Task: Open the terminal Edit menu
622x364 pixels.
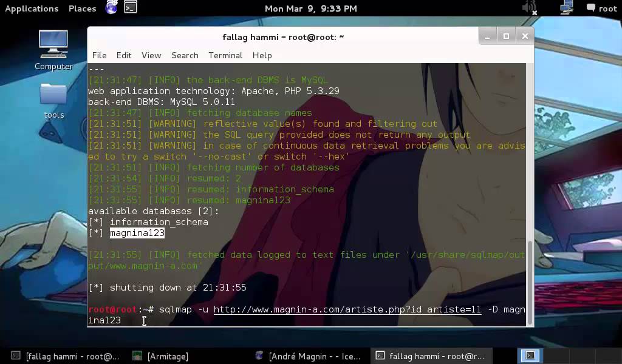Action: tap(124, 55)
